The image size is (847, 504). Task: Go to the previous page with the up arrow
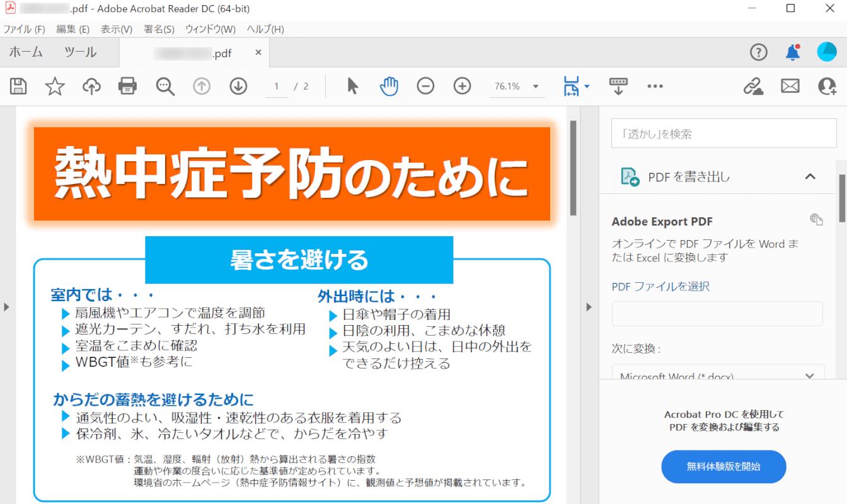coord(202,86)
